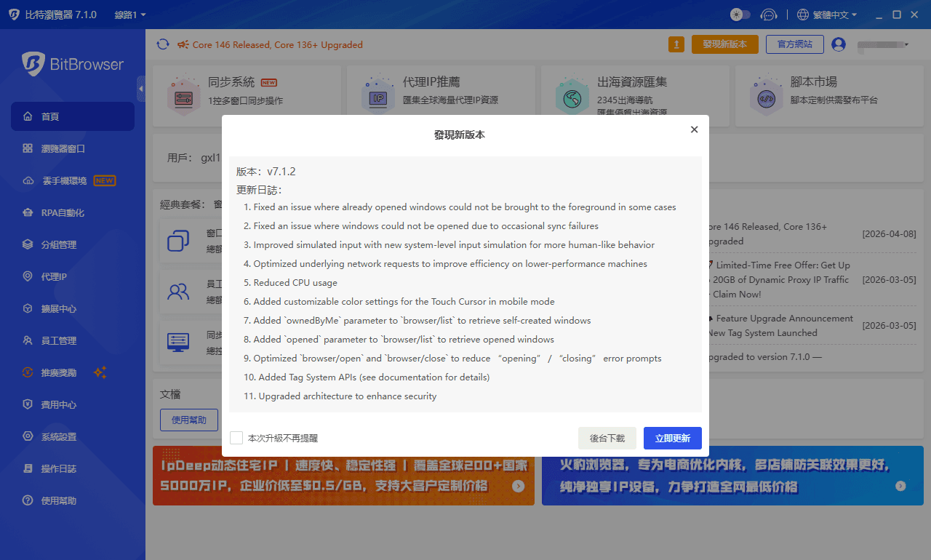
Task: Click the 同步系統 card icon
Action: (x=183, y=97)
